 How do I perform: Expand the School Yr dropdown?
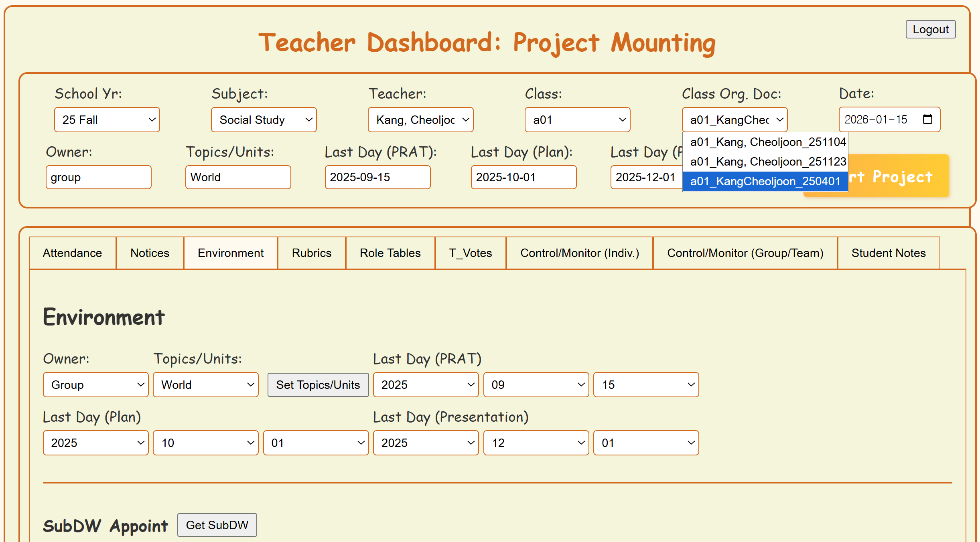[107, 119]
